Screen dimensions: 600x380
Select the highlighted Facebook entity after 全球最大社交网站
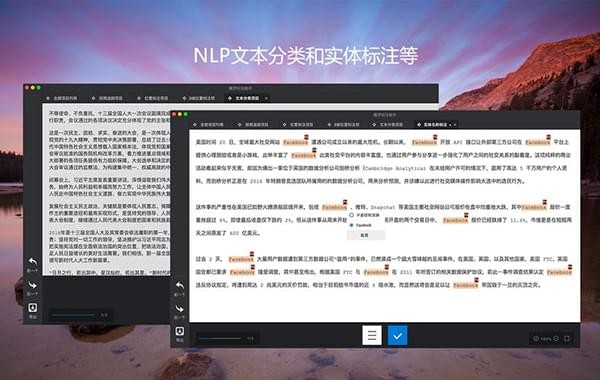click(295, 142)
